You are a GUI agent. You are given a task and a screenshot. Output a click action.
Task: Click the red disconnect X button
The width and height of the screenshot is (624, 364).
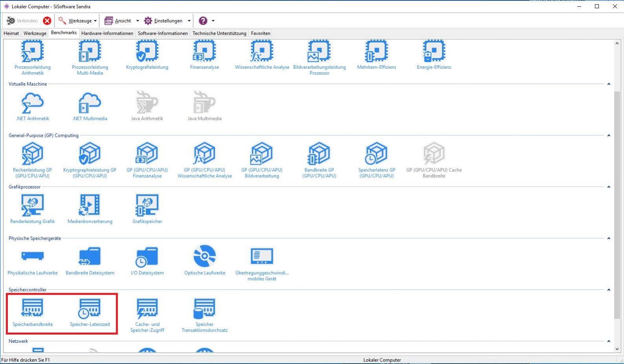47,21
